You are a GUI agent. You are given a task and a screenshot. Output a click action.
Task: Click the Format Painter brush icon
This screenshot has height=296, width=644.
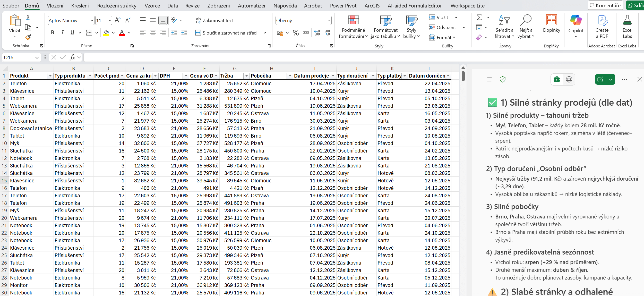[28, 37]
